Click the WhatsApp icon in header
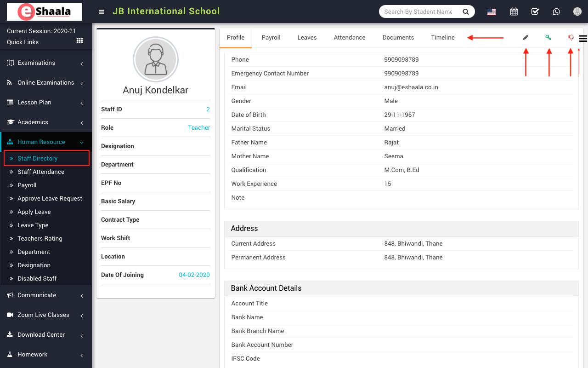 pos(556,12)
